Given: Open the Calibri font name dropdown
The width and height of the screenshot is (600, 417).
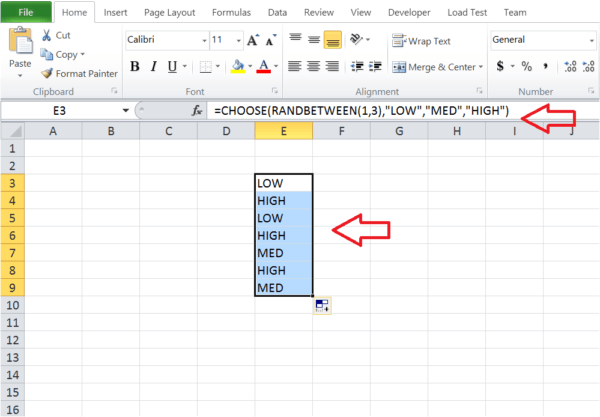Looking at the screenshot, I should 204,40.
